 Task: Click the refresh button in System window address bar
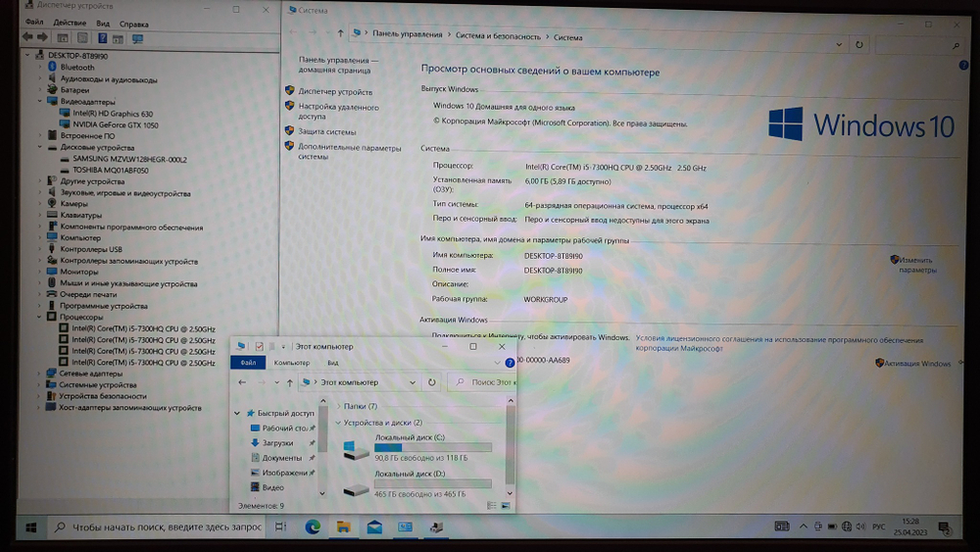point(859,45)
